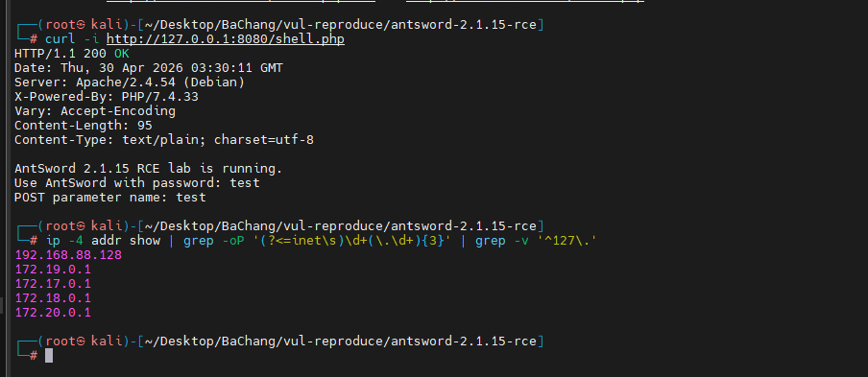Place the cursor at the blinking block cursor
Viewport: 868px width, 377px height.
click(49, 356)
